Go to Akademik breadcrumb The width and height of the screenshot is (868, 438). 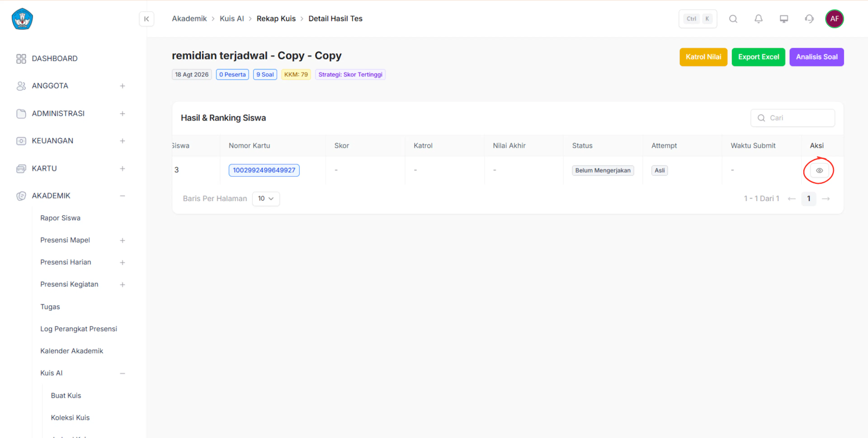[x=189, y=19]
